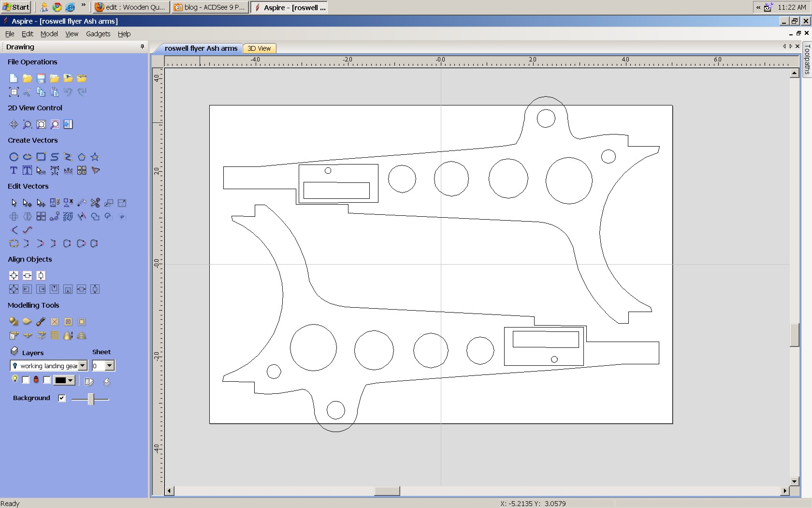The width and height of the screenshot is (812, 508).
Task: Open the Help menu
Action: pos(124,34)
